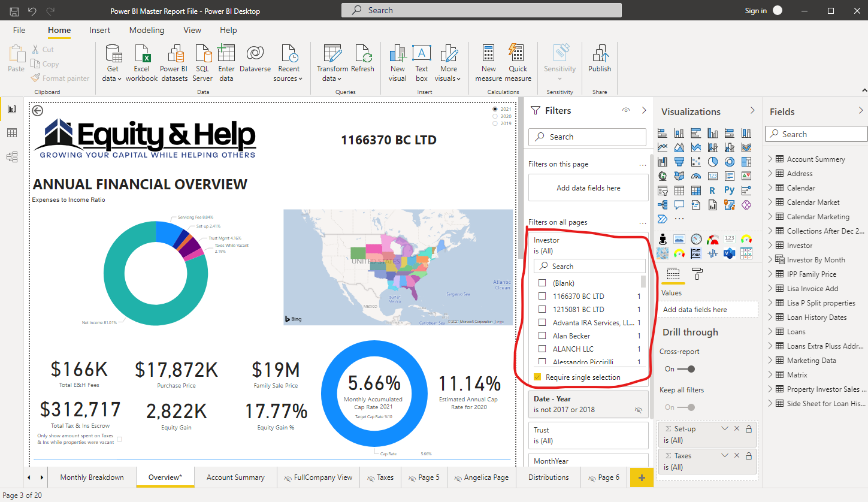Screen dimensions: 868x502
Task: Collapse the Visualizations pane chevron
Action: (x=752, y=111)
